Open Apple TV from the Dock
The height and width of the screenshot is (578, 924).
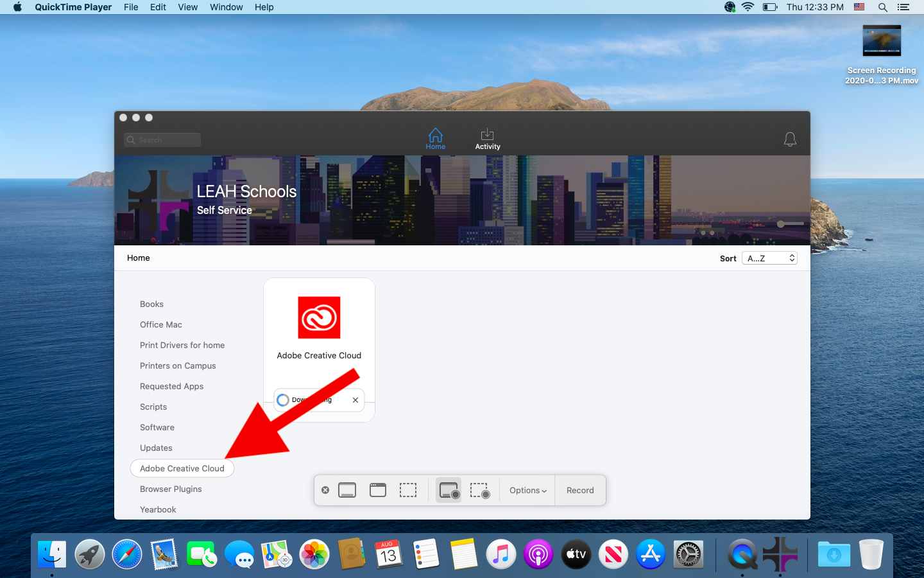tap(576, 554)
